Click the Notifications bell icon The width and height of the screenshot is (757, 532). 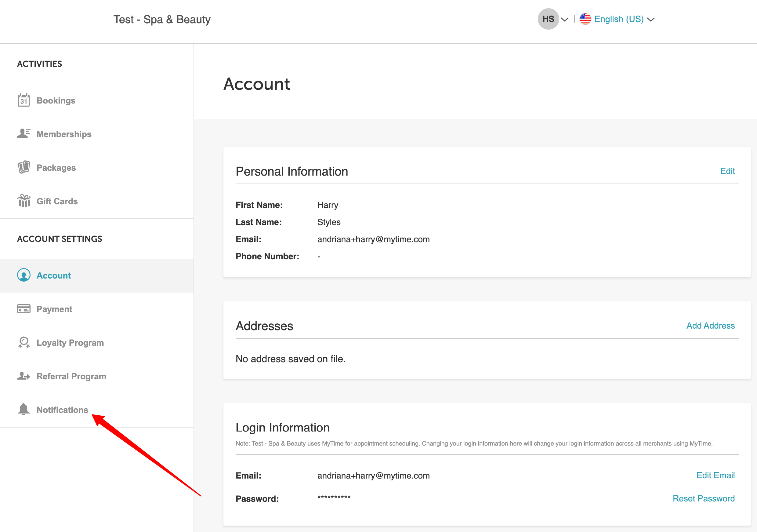click(x=24, y=409)
